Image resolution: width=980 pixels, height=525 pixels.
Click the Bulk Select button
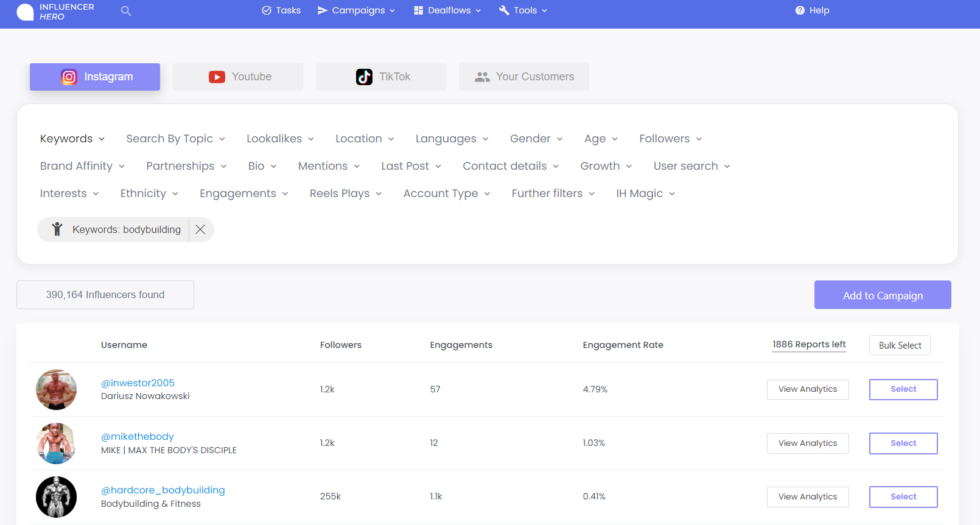[x=900, y=346]
